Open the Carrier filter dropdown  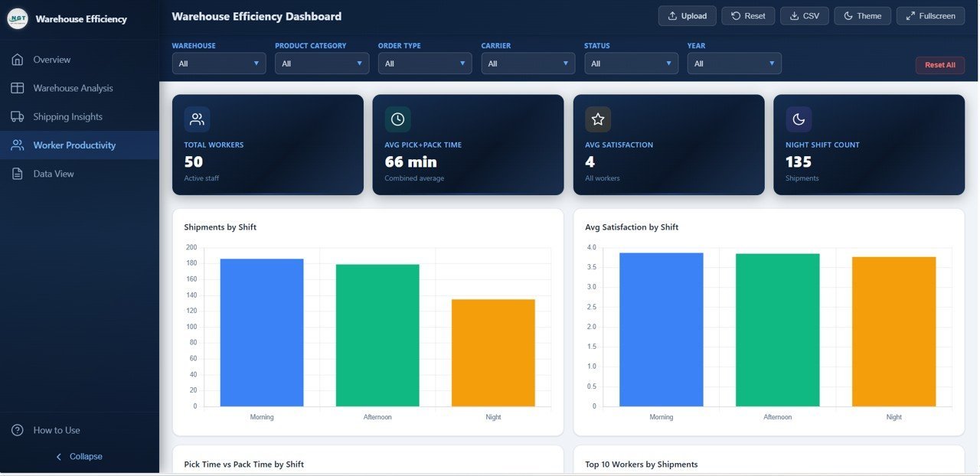pos(528,64)
